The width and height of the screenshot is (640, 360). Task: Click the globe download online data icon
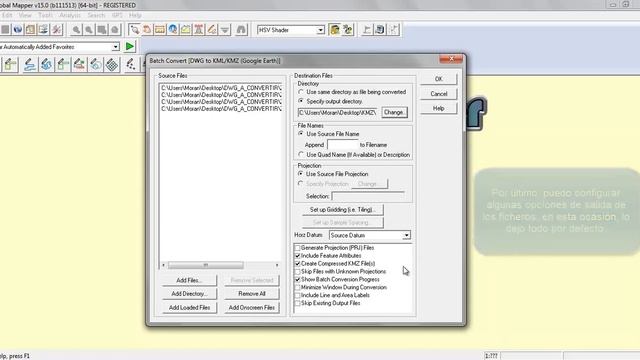(18, 29)
